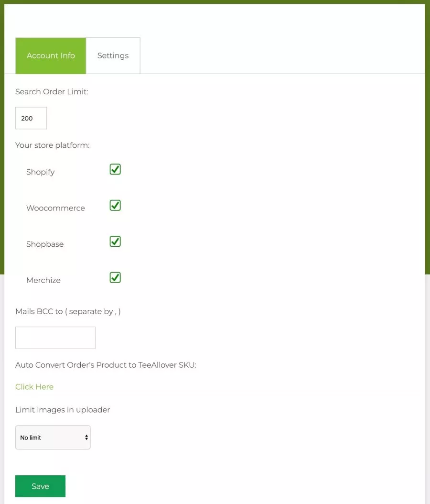Image resolution: width=430 pixels, height=504 pixels.
Task: Open the Account Info tab
Action: tap(51, 56)
